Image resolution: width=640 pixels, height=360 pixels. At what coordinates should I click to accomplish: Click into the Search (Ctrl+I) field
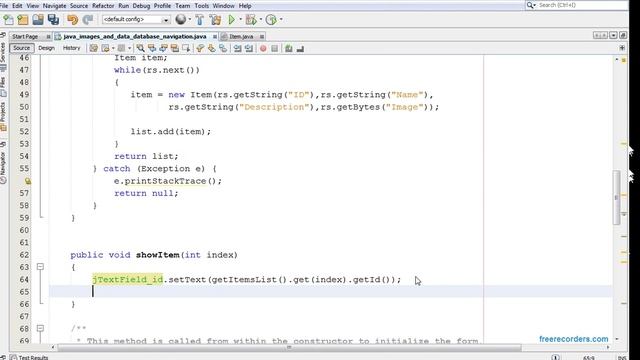582,5
